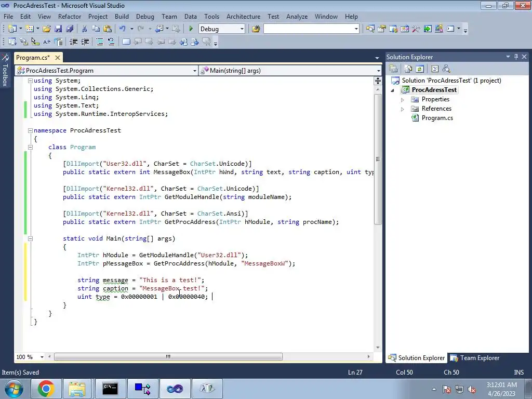Screen dimensions: 532x399
Task: Click the split editor handle above scrollbar
Action: coord(378,81)
